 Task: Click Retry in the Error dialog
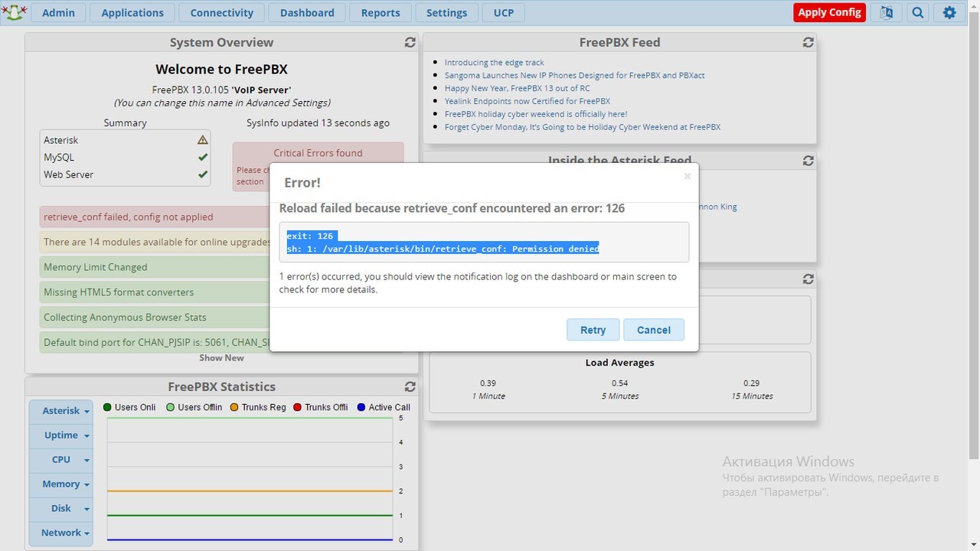coord(593,330)
